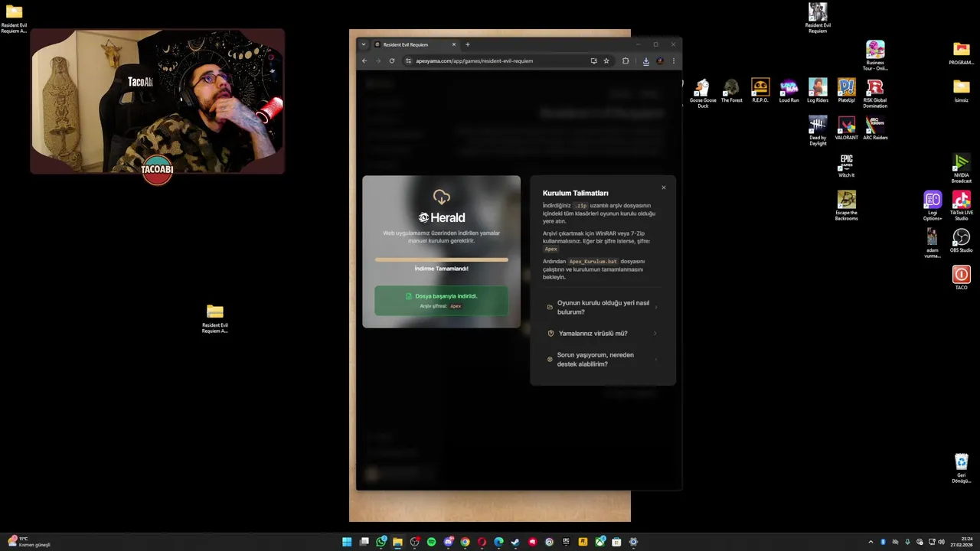The height and width of the screenshot is (551, 980).
Task: Open Spotify from the taskbar
Action: pyautogui.click(x=431, y=542)
